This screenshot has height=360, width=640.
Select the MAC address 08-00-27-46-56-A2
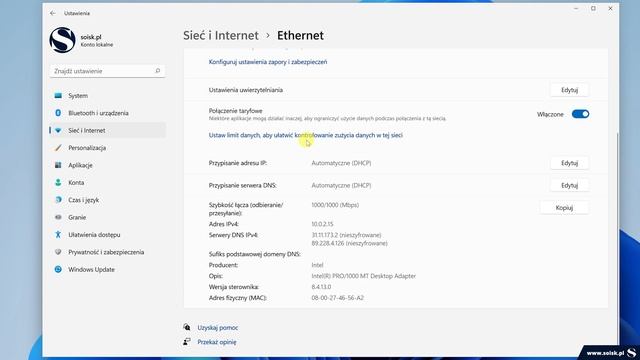(337, 298)
